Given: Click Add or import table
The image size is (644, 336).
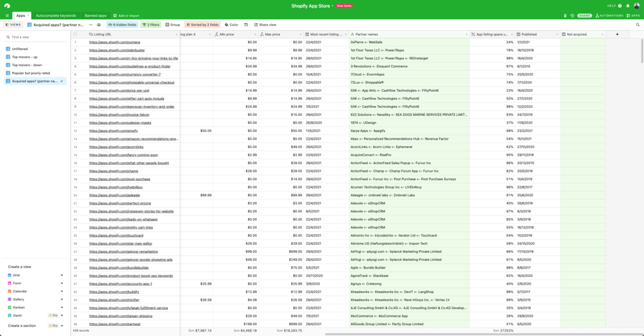Looking at the screenshot, I should click(x=126, y=15).
